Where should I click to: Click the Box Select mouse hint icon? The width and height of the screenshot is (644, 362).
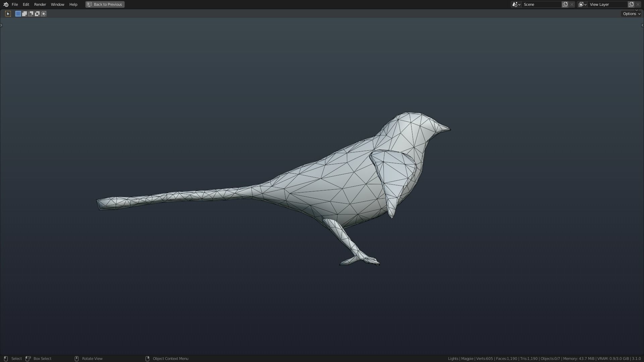(28, 359)
